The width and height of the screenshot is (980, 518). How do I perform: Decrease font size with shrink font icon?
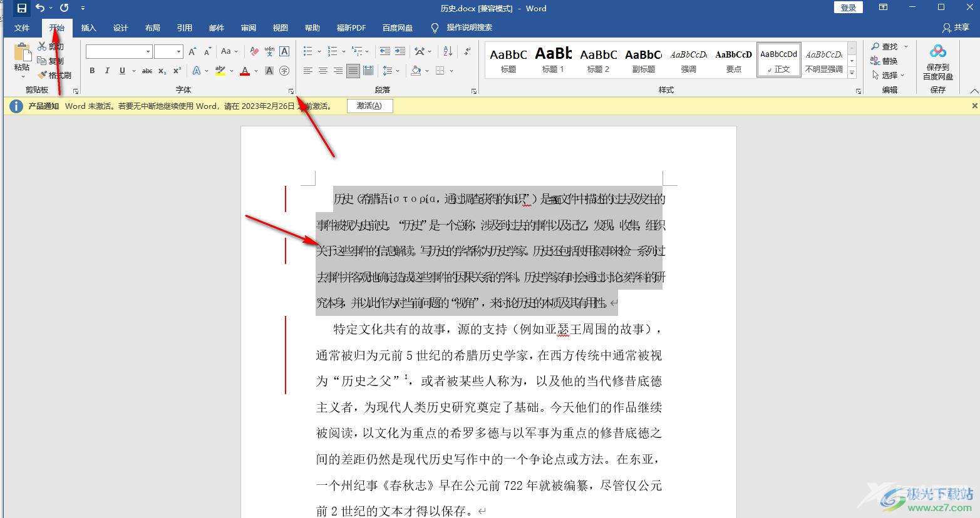[207, 51]
